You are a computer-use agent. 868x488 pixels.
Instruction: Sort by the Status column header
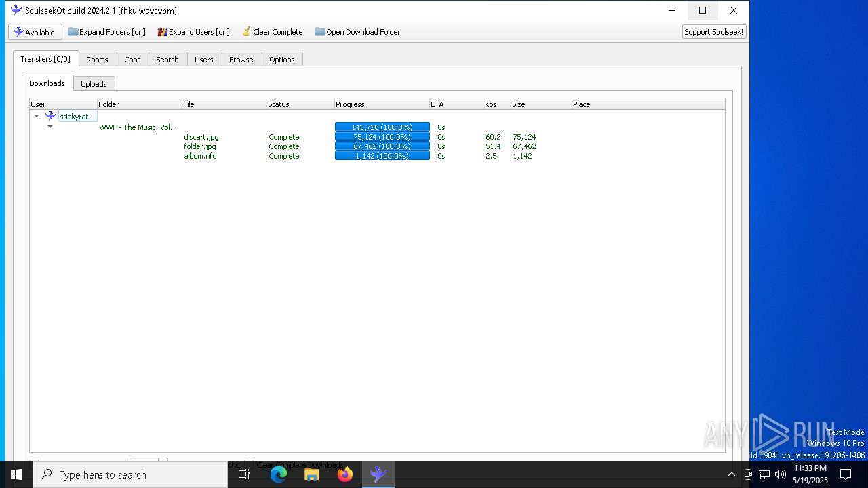tap(300, 104)
